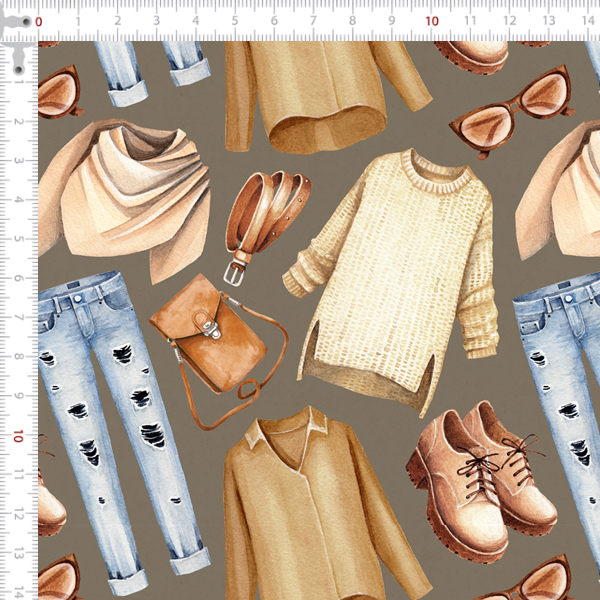Click number 14 on the horizontal ruler
The width and height of the screenshot is (600, 600).
pos(589,21)
